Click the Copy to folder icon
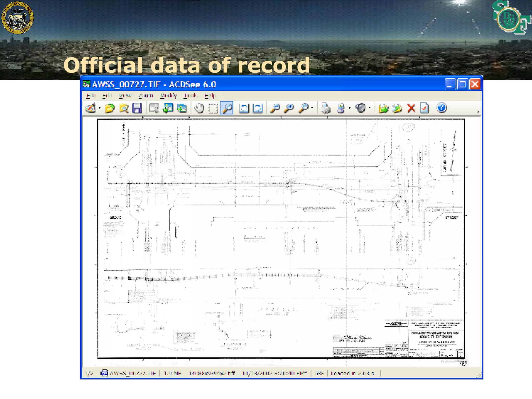Screen dimensions: 532x399 pos(397,108)
